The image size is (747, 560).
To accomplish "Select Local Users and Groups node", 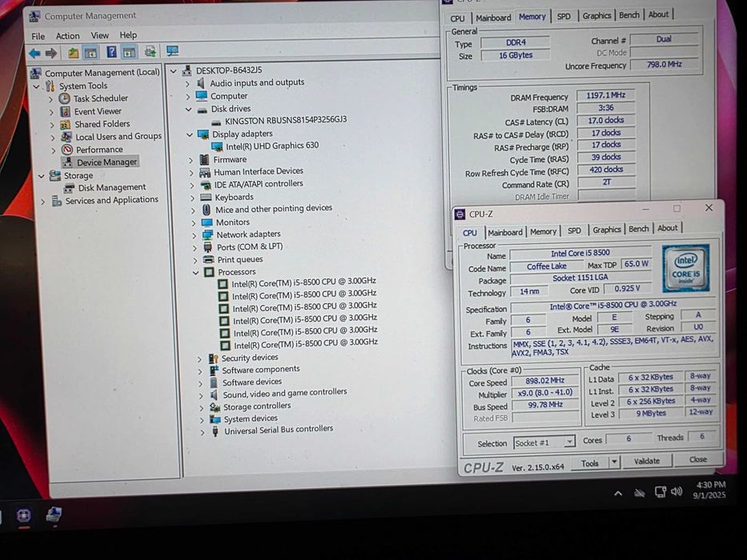I will tap(118, 136).
